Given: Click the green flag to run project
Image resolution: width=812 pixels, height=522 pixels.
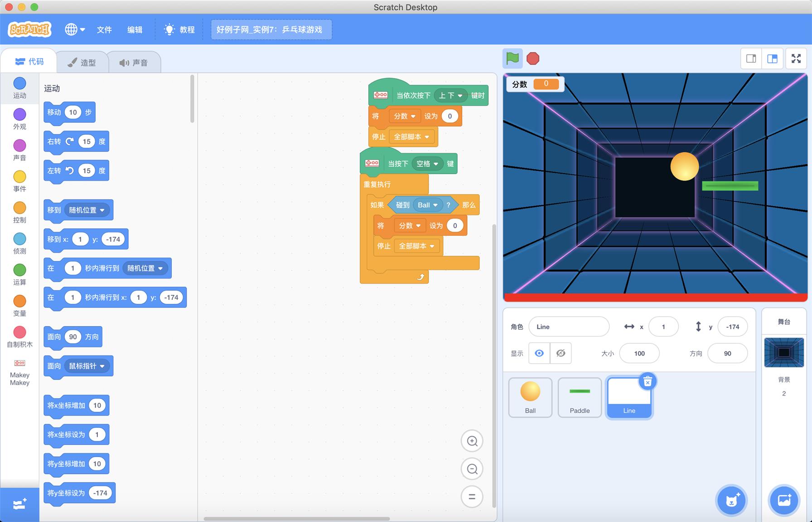Looking at the screenshot, I should [x=512, y=59].
